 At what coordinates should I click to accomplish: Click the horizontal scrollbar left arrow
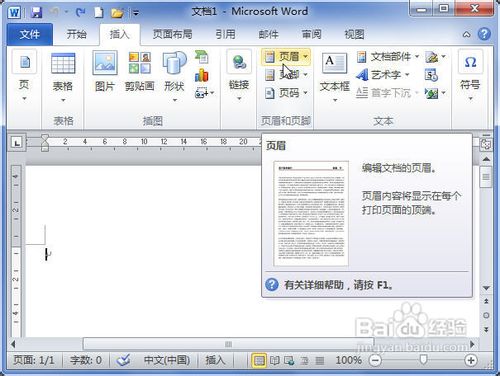tap(14, 344)
